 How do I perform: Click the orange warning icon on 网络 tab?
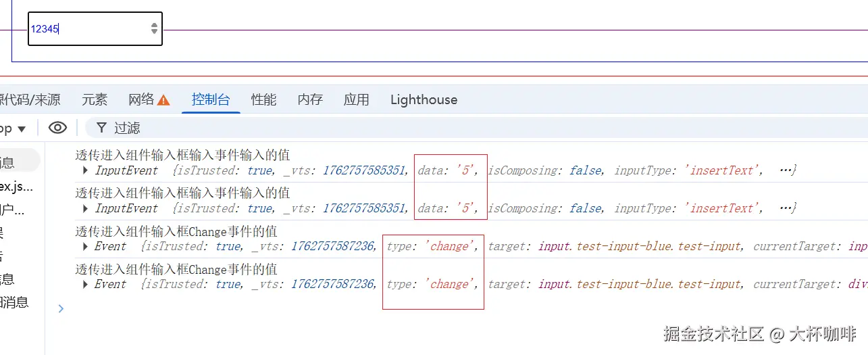[x=163, y=100]
